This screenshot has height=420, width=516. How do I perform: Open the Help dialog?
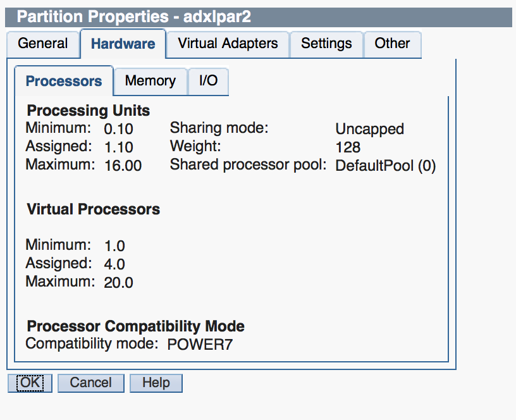pos(156,383)
